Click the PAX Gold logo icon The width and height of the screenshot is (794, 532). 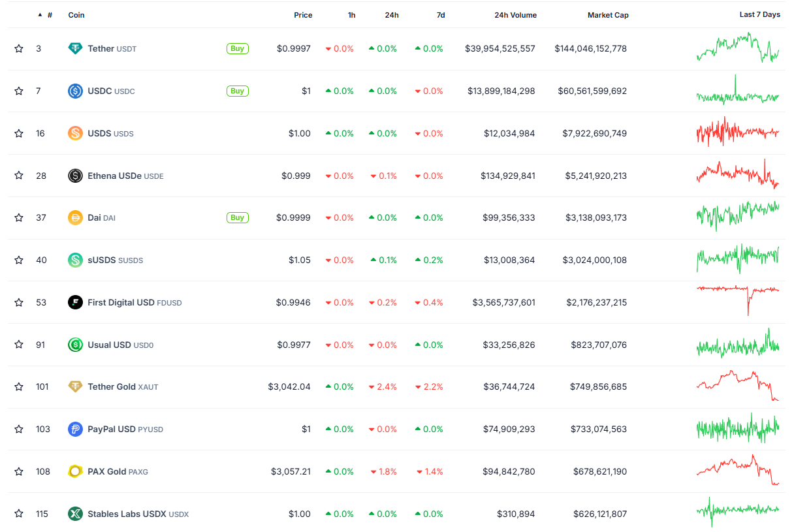pos(76,471)
